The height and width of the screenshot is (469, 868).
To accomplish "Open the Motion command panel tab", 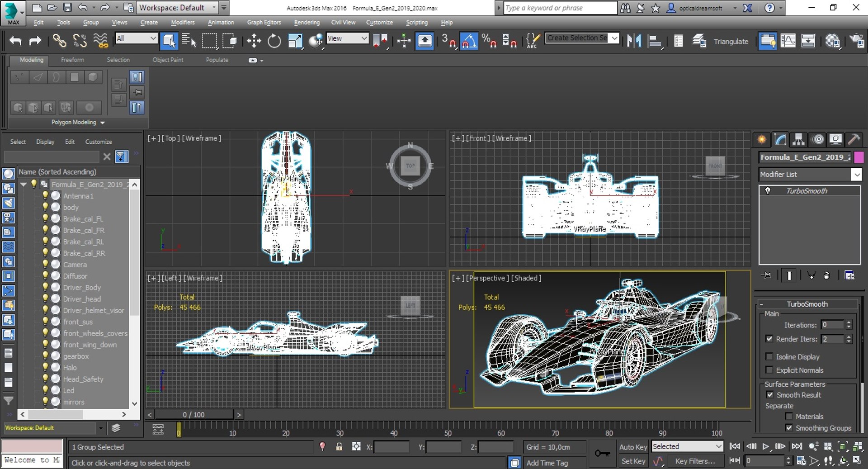I will tap(818, 139).
